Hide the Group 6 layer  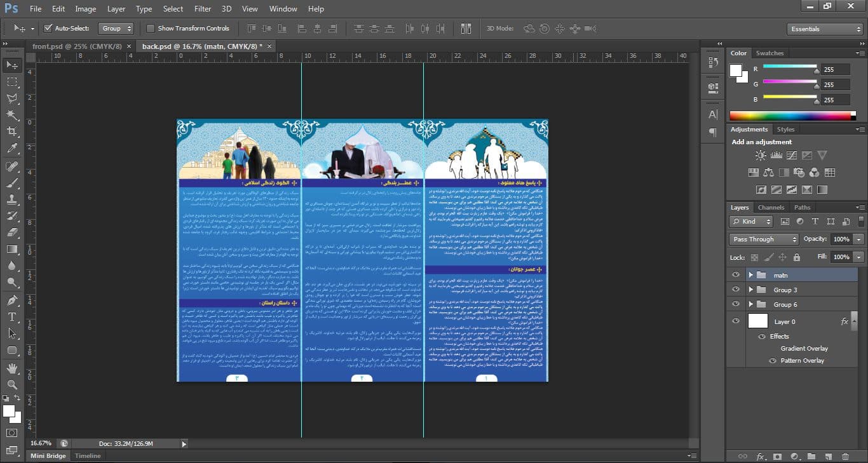(736, 304)
